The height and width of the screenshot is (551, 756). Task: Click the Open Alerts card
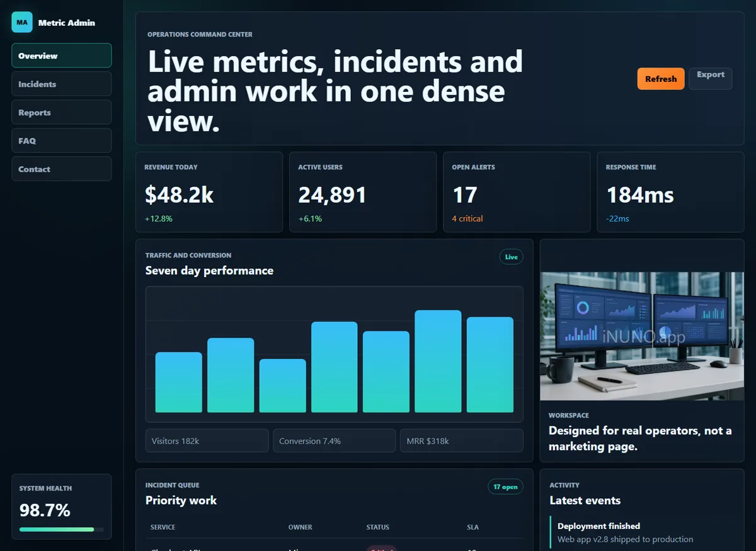pos(517,192)
